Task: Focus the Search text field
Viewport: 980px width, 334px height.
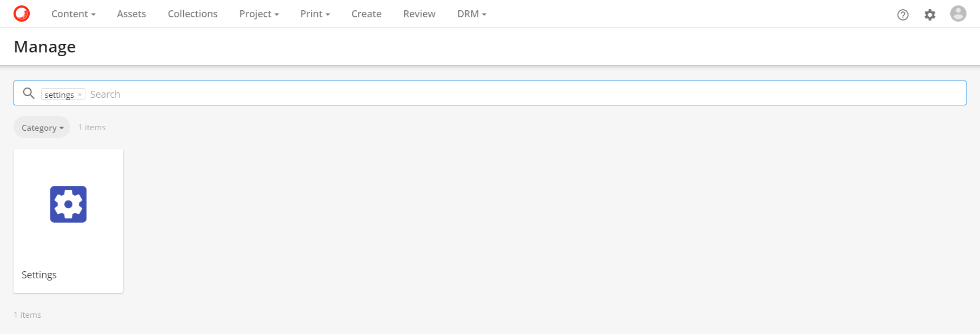Action: (x=486, y=94)
